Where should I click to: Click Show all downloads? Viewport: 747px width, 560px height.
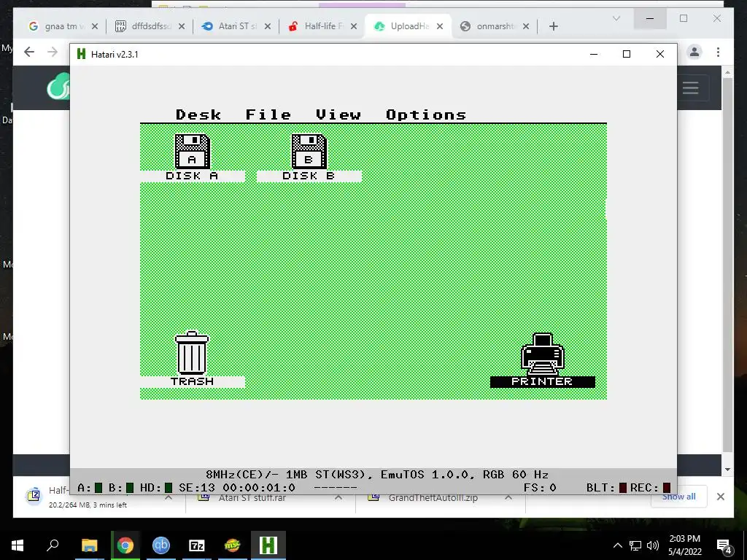(x=679, y=497)
